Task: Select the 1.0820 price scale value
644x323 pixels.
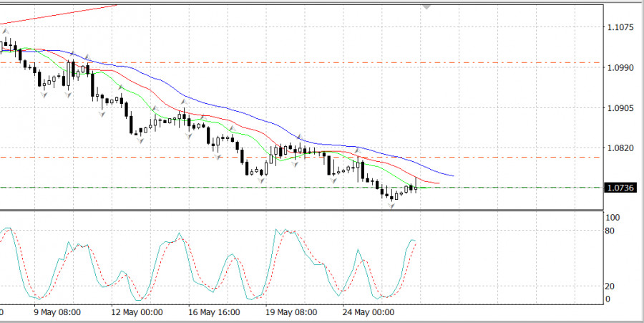Action: coord(620,148)
